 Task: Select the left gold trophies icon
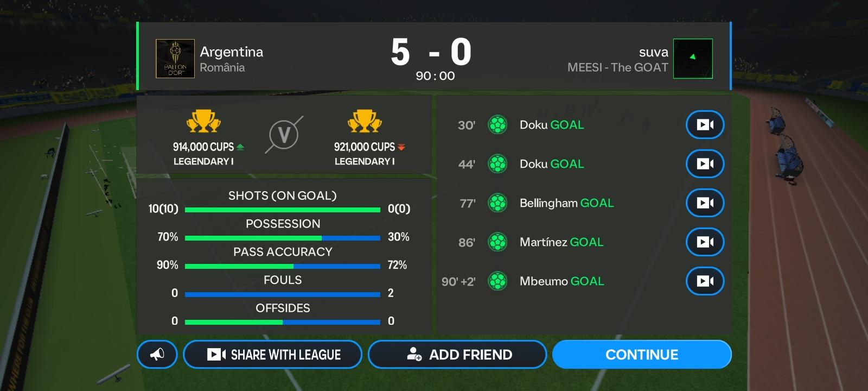(203, 122)
